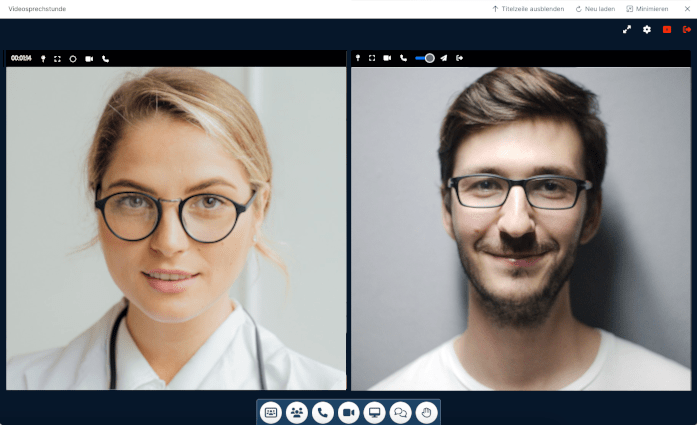The height and width of the screenshot is (425, 697).
Task: Click Neu laden to reload
Action: (x=595, y=9)
